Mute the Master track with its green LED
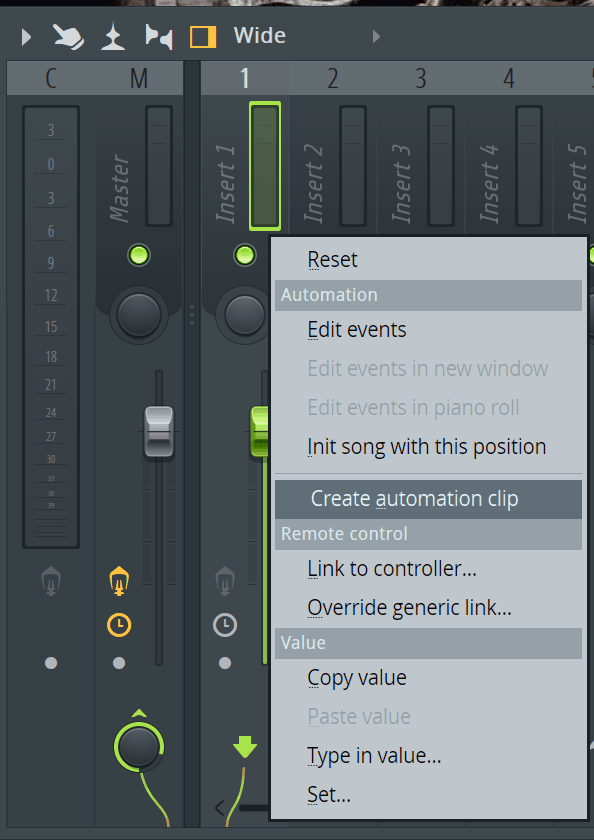This screenshot has height=840, width=594. pos(139,255)
